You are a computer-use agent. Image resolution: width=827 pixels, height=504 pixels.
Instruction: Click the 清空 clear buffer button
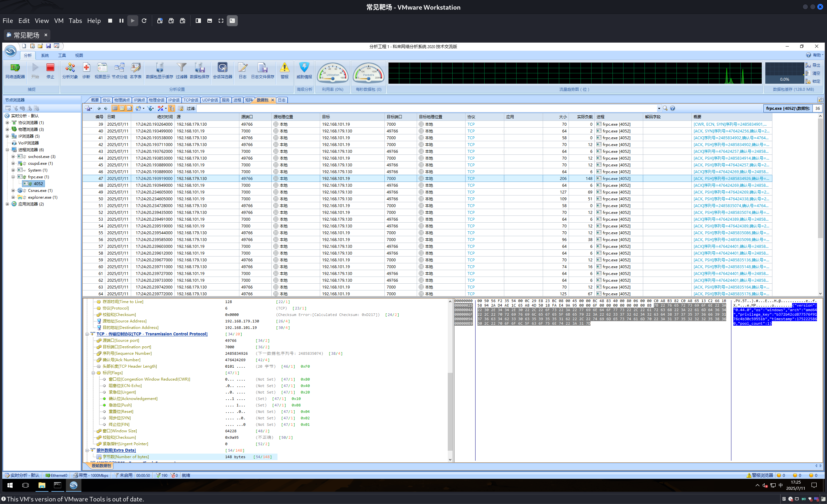point(813,73)
